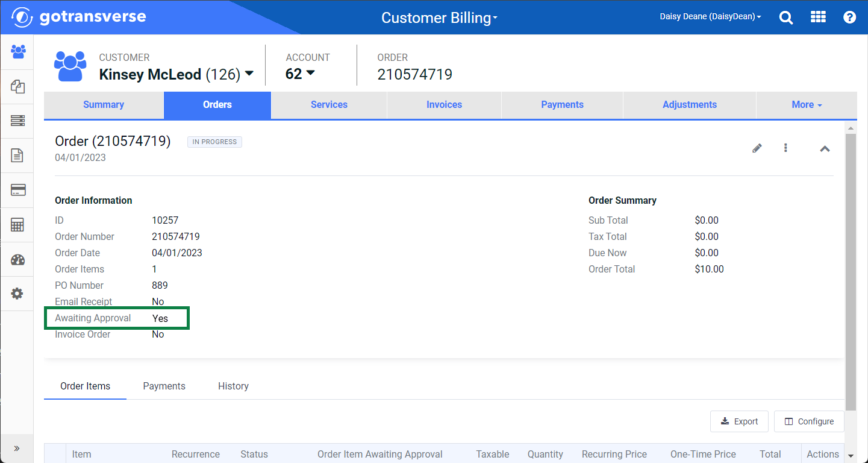Click the order number 210574719 in header
This screenshot has height=463, width=868.
(x=415, y=74)
